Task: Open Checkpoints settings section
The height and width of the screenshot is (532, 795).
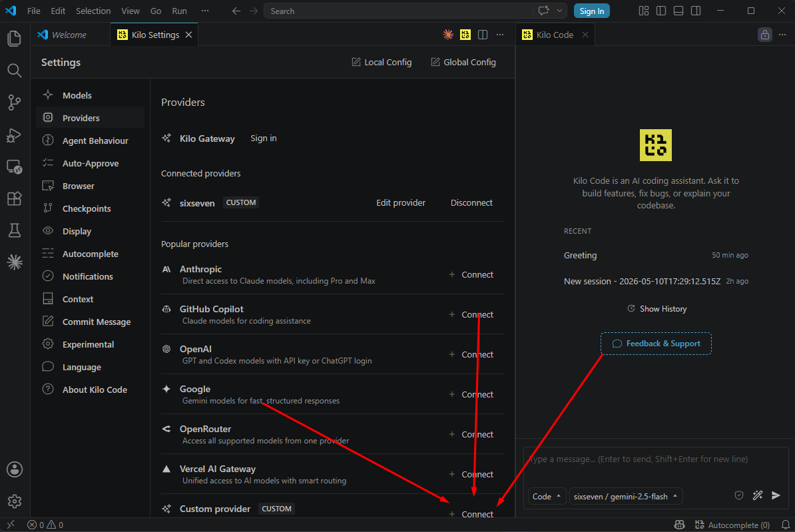Action: [x=87, y=208]
